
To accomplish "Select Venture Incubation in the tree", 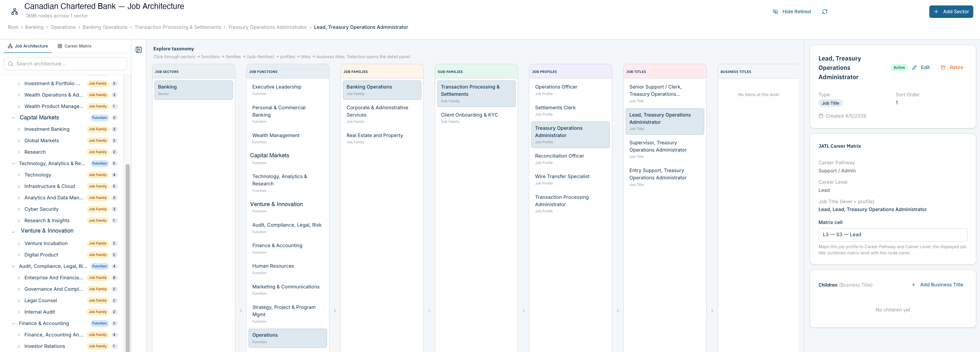I will (46, 243).
